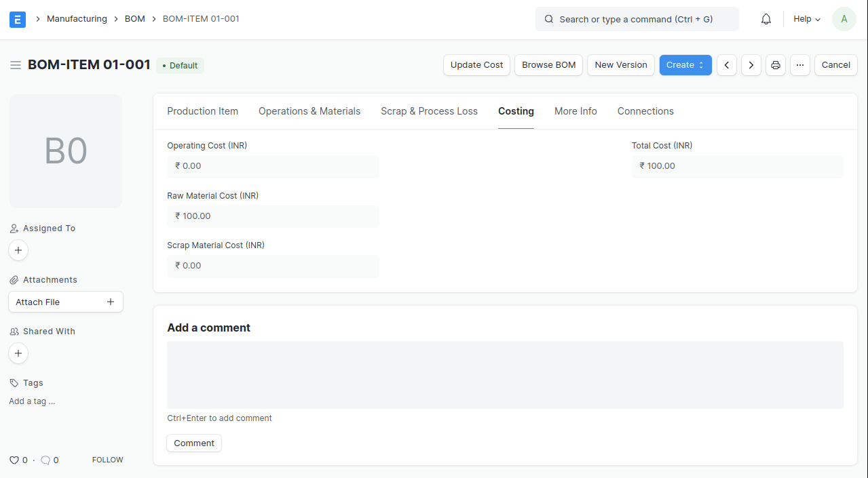
Task: Toggle the comments counter indicator
Action: tap(45, 460)
